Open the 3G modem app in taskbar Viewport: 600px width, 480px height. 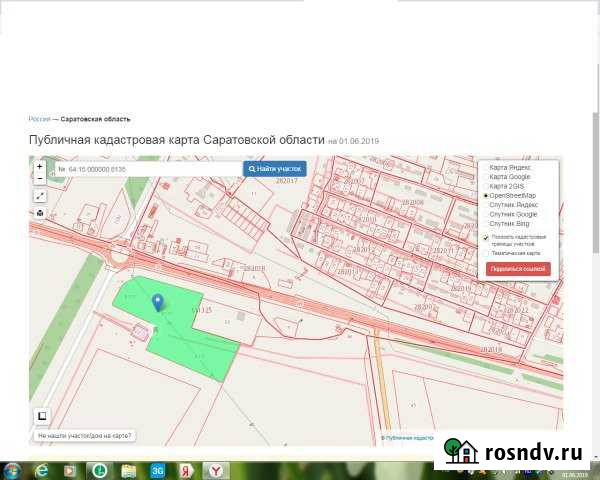[157, 471]
